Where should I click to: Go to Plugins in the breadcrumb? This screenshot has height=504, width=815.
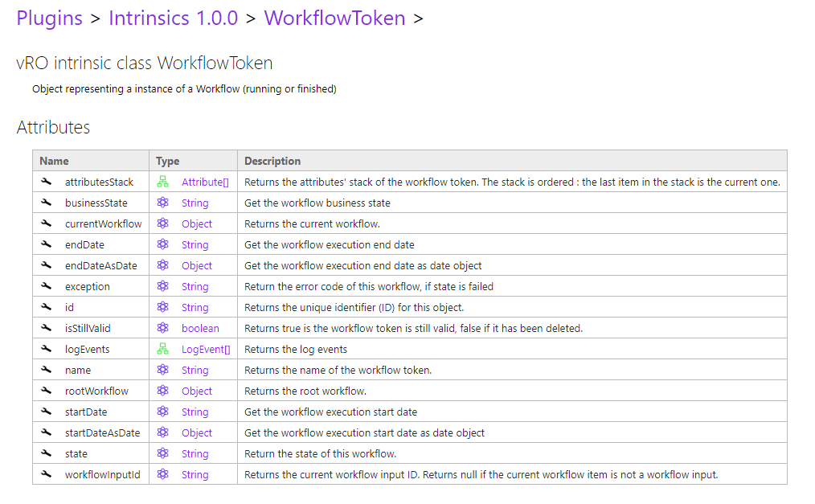49,18
